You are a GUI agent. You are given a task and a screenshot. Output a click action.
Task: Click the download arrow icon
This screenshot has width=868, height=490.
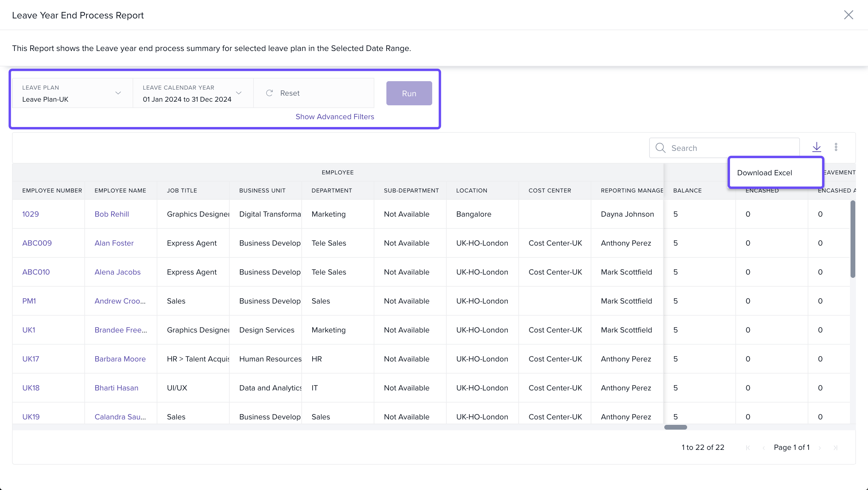tap(816, 147)
